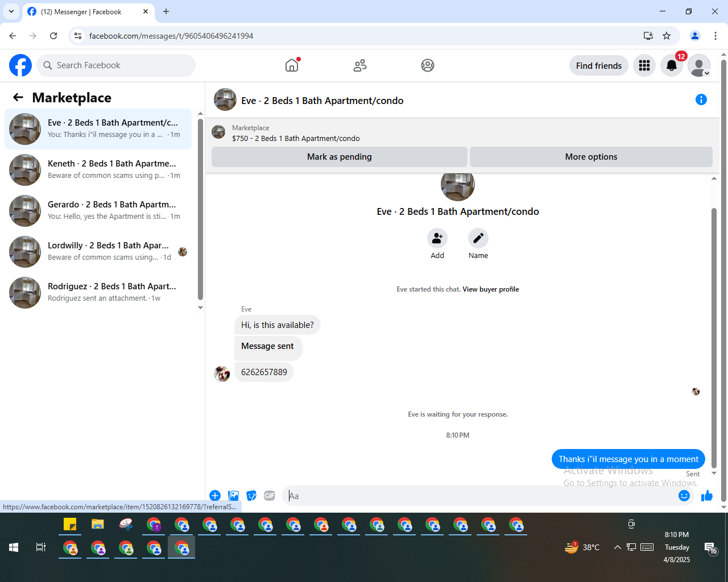Open the Snipping Tool taskbar icon

[x=126, y=525]
